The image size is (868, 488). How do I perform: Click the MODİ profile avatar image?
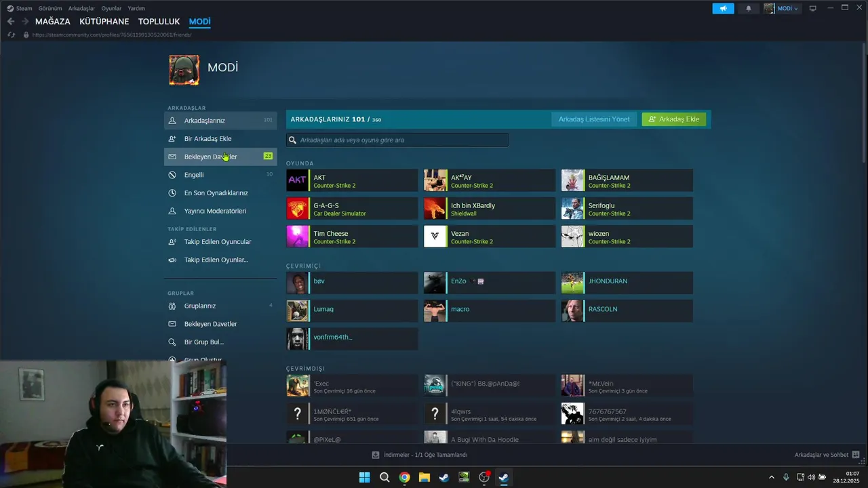[x=184, y=70]
